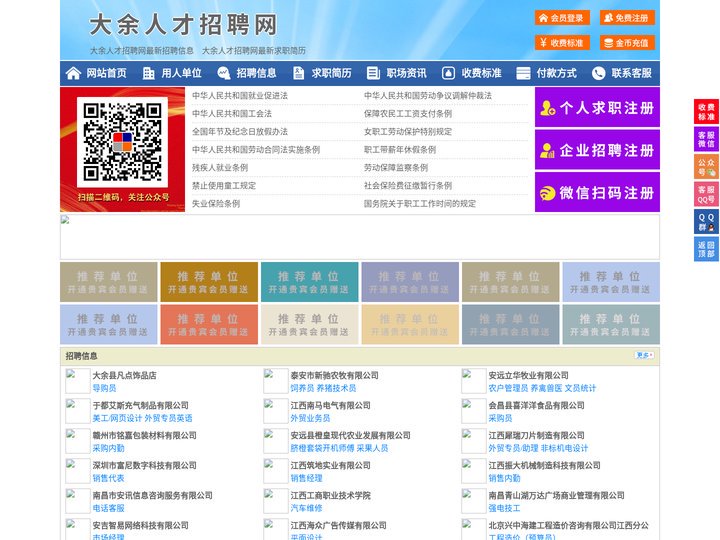Open 电话客服 job link
This screenshot has width=720, height=540.
pyautogui.click(x=108, y=508)
